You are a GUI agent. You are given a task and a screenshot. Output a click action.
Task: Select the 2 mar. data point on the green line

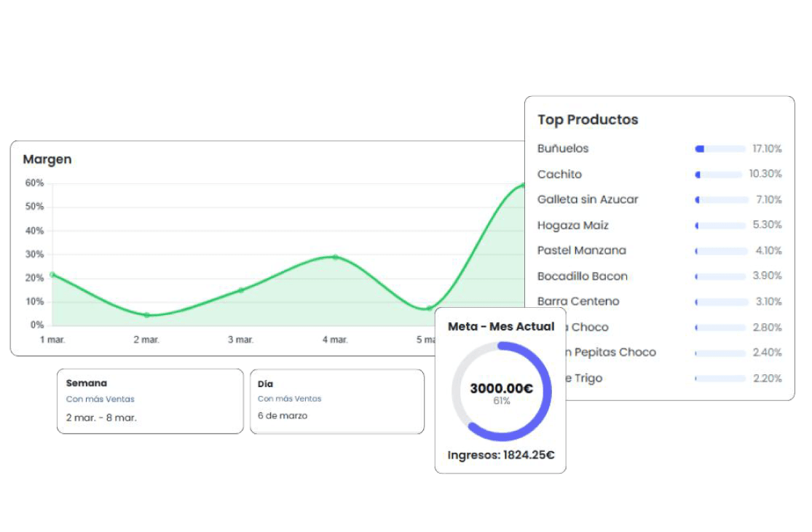[146, 315]
